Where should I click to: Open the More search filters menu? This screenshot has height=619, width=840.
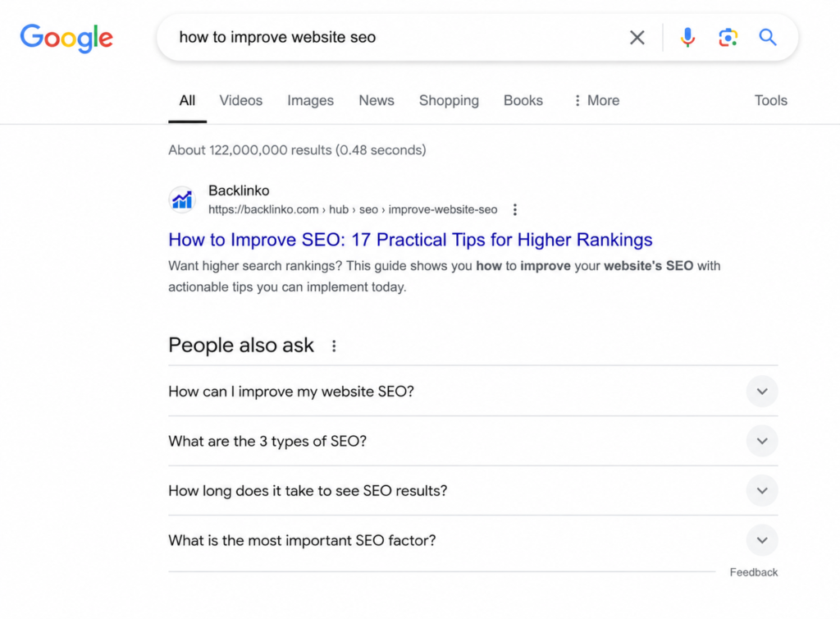click(596, 100)
